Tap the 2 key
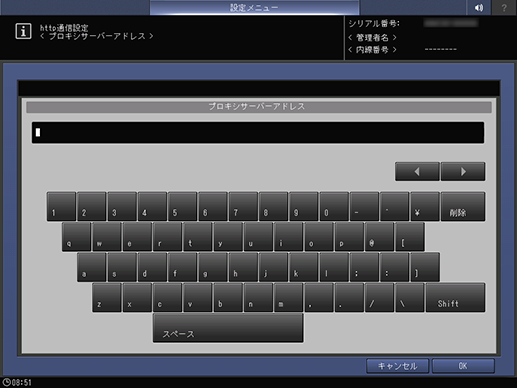 [x=92, y=206]
